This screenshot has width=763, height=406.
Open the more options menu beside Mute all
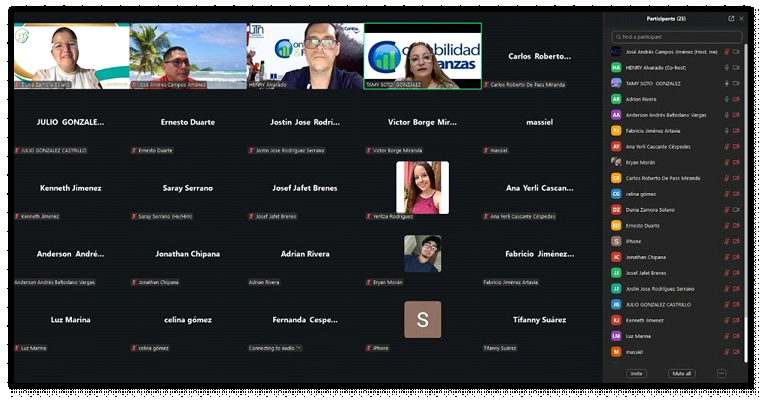pos(720,373)
